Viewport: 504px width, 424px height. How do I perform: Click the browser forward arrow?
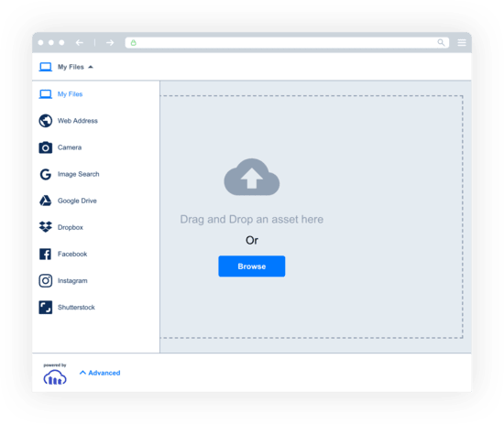click(x=110, y=42)
